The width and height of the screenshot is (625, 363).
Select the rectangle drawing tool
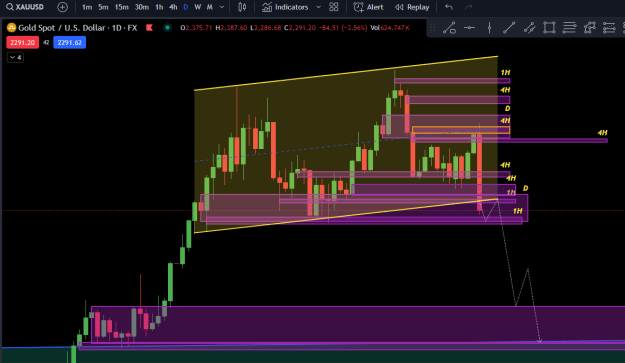pos(549,27)
